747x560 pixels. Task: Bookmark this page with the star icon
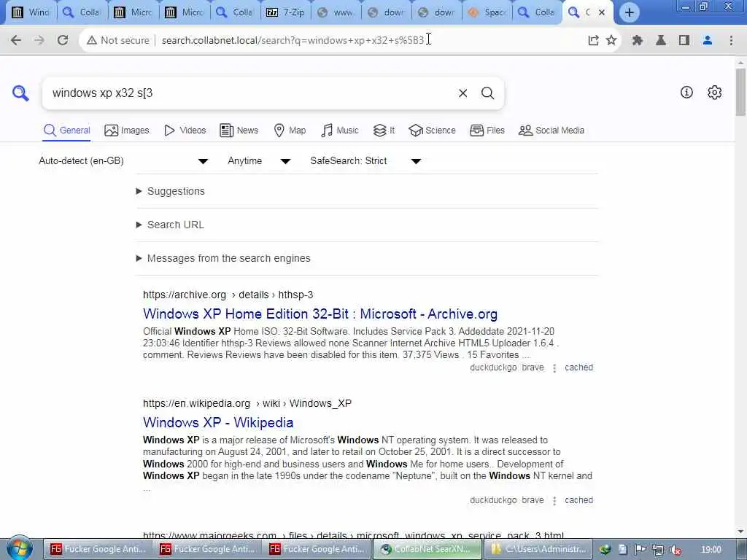click(x=611, y=41)
